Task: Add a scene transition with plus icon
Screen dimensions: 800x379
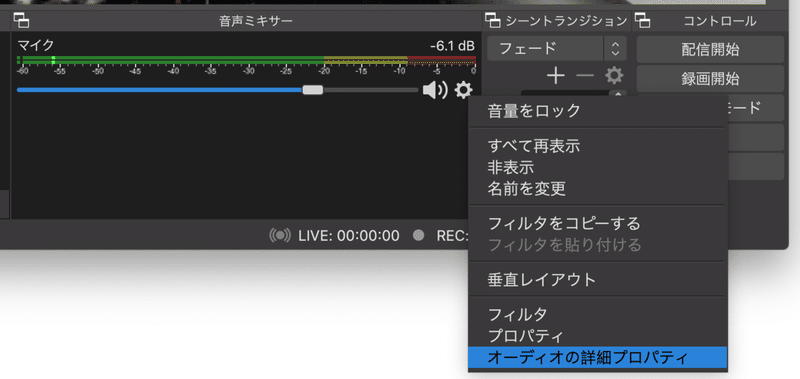Action: pyautogui.click(x=556, y=76)
